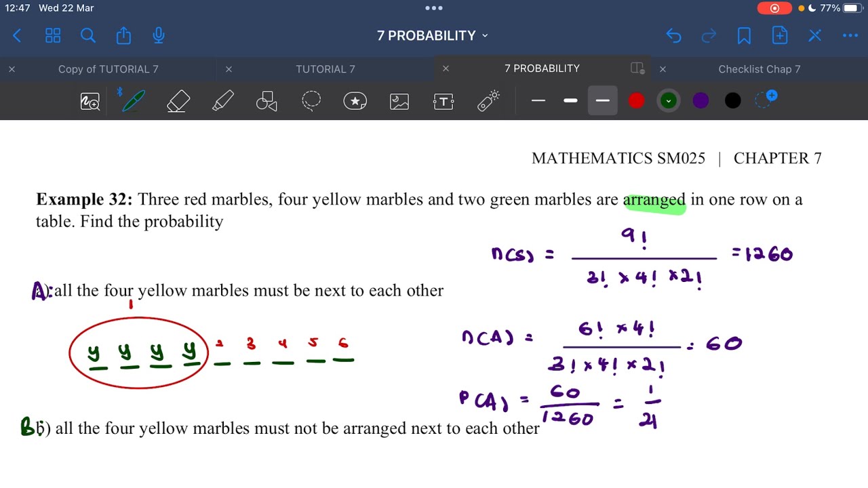Pick the red pen color
Viewport: 868px width, 488px height.
click(636, 101)
